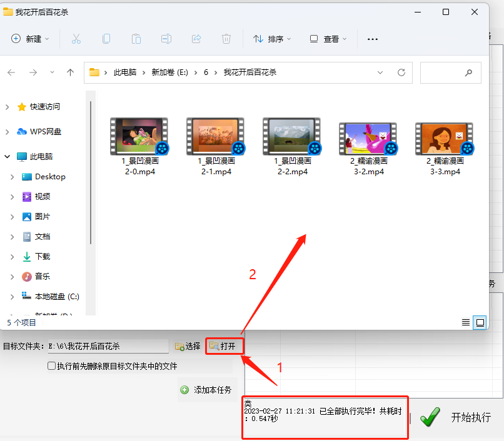This screenshot has height=441, width=504.
Task: Open the 查看 view dropdown
Action: click(328, 39)
